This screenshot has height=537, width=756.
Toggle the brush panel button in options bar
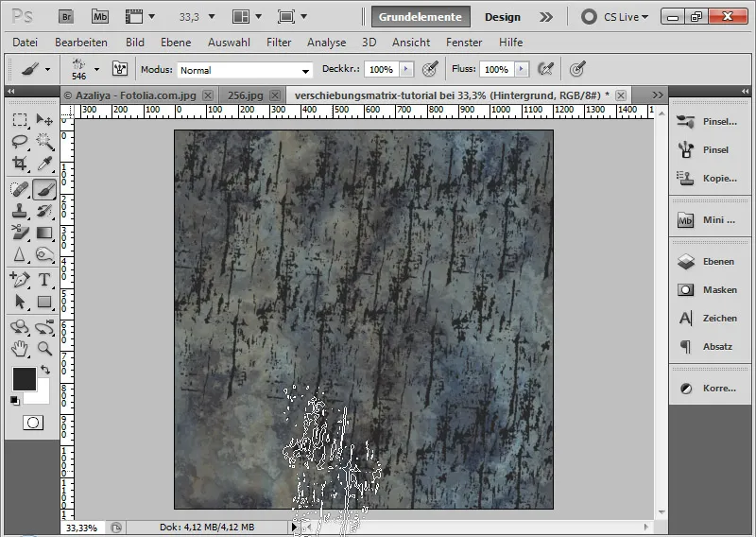120,69
